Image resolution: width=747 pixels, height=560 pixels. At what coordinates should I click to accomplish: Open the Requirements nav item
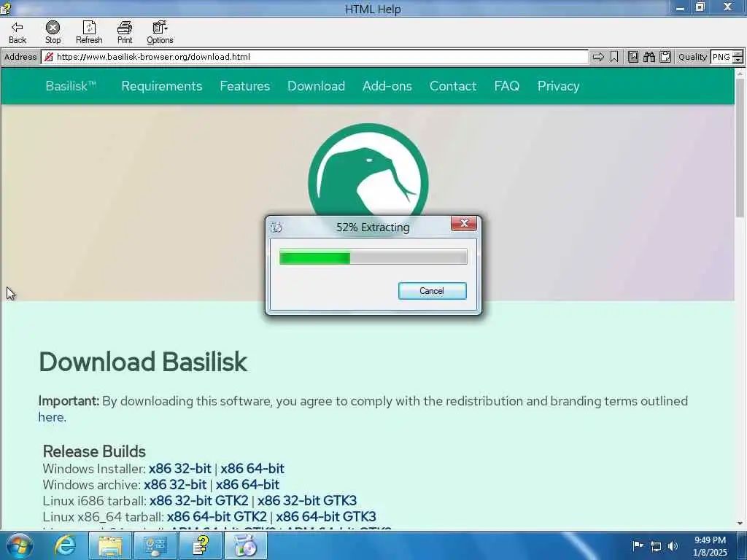pos(161,86)
